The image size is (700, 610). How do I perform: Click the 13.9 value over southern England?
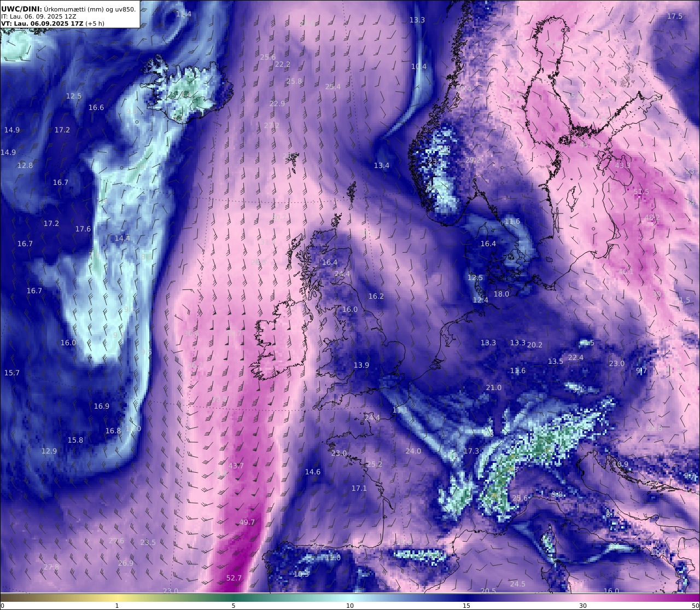[x=361, y=365]
